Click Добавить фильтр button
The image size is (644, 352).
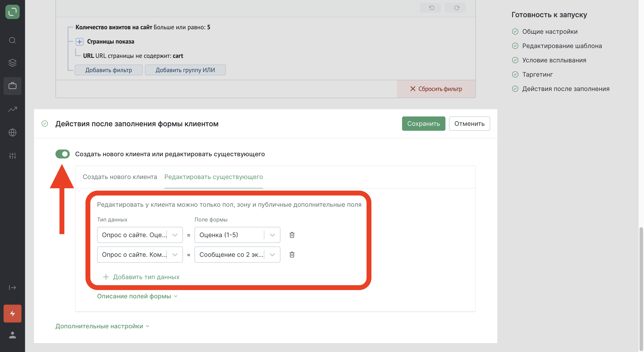[108, 70]
